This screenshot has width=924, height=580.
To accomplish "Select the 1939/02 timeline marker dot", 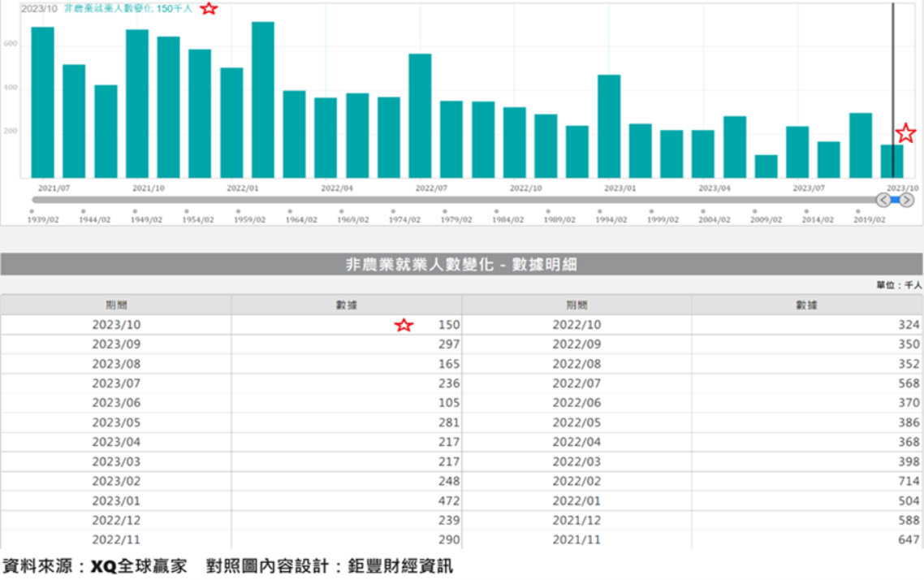I will click(x=32, y=211).
